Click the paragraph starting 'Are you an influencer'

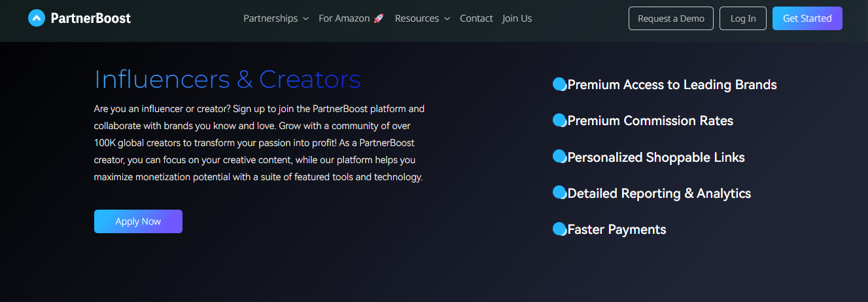(260, 142)
